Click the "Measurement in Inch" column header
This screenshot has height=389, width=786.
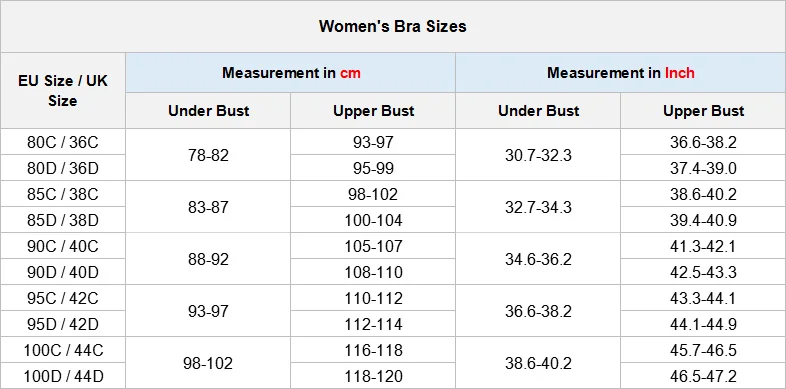(621, 73)
